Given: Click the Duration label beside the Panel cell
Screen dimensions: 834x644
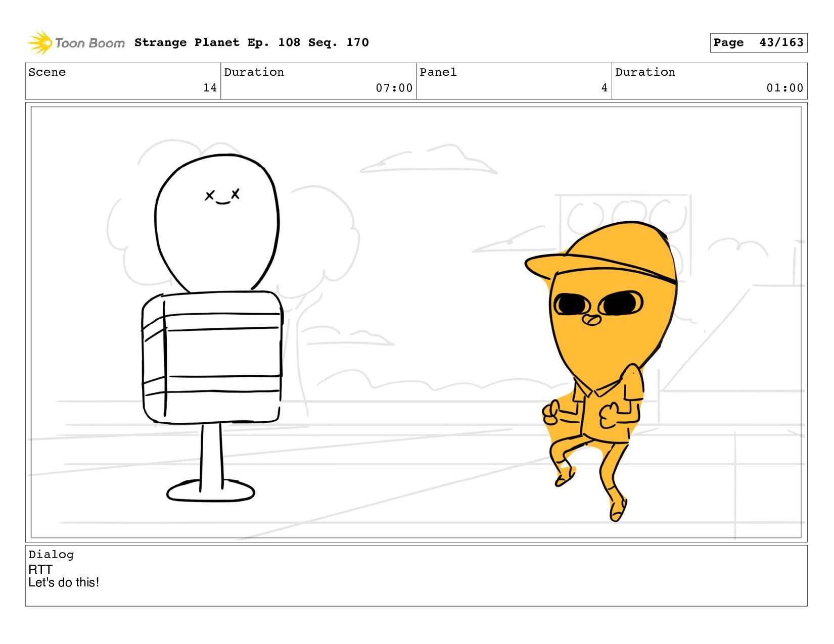Looking at the screenshot, I should (645, 72).
